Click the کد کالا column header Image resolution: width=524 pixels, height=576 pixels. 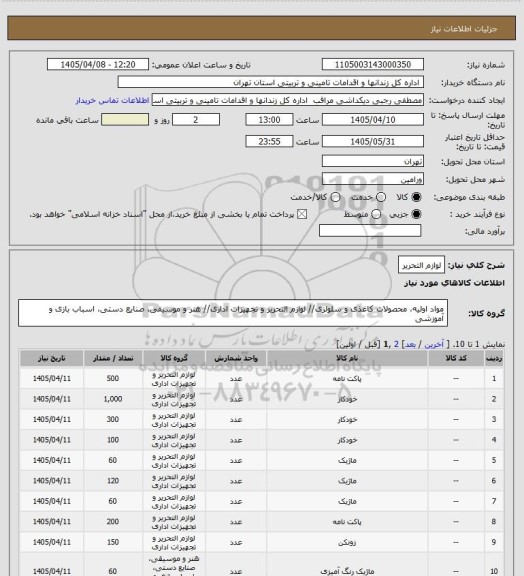(456, 358)
